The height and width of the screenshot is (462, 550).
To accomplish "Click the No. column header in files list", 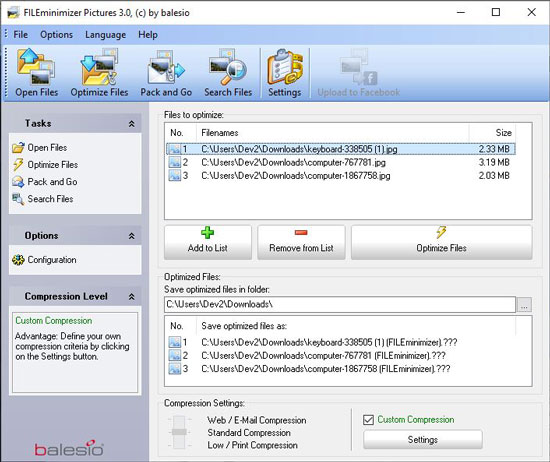I will [x=181, y=133].
